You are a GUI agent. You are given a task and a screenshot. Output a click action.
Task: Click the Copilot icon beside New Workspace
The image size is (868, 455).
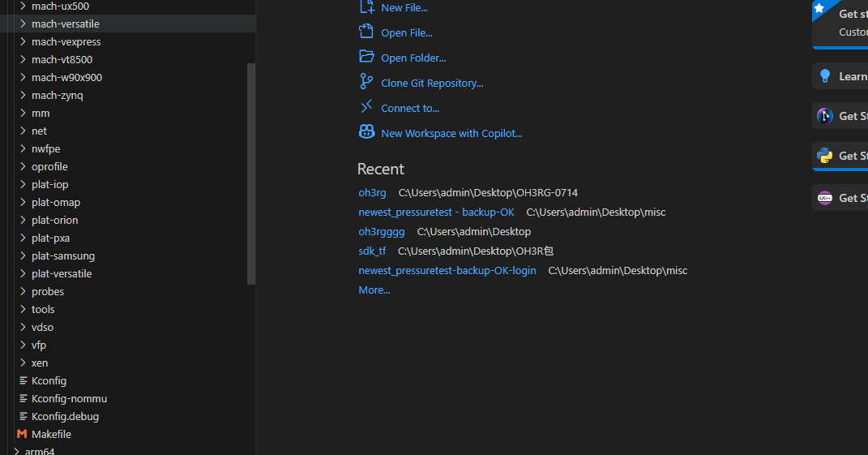point(366,131)
